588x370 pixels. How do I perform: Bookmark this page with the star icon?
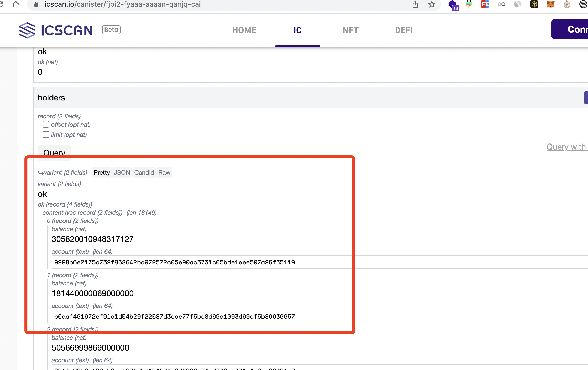pos(432,4)
